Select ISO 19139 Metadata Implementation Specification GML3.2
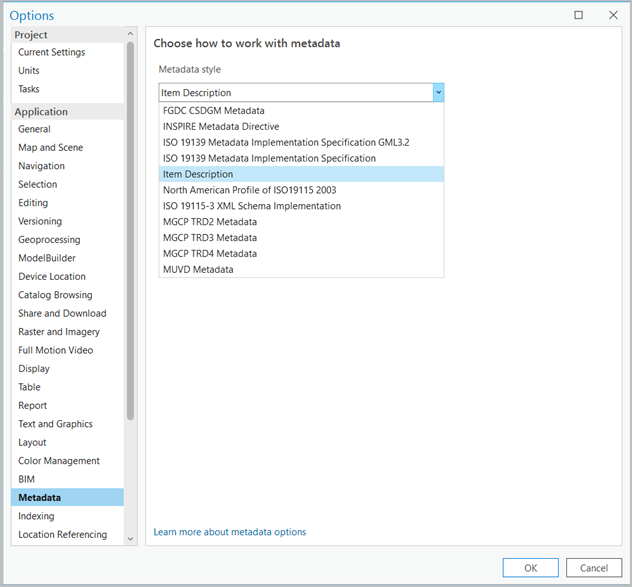 tap(286, 143)
